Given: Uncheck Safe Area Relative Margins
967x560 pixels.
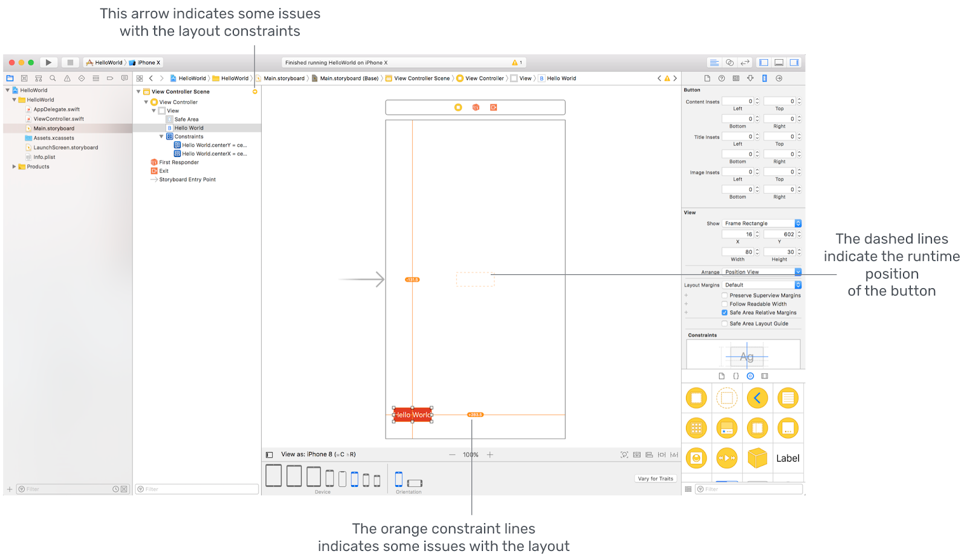Looking at the screenshot, I should click(725, 312).
